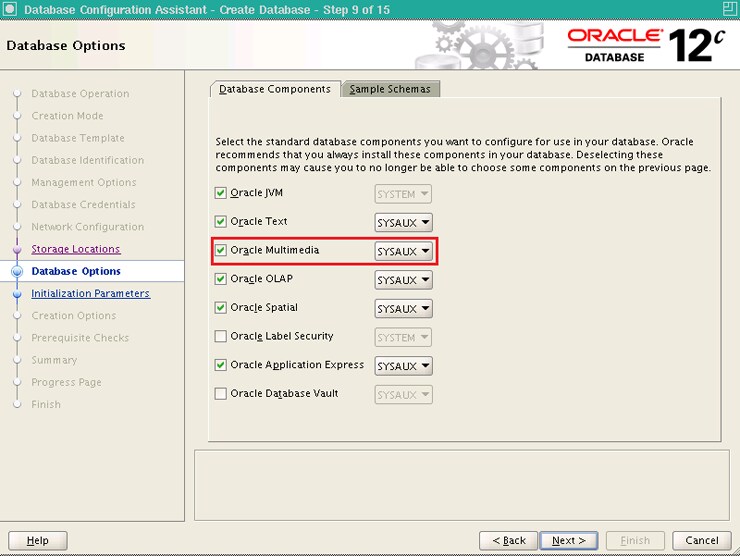The image size is (740, 556).
Task: Click Creation Options step label
Action: [x=74, y=316]
